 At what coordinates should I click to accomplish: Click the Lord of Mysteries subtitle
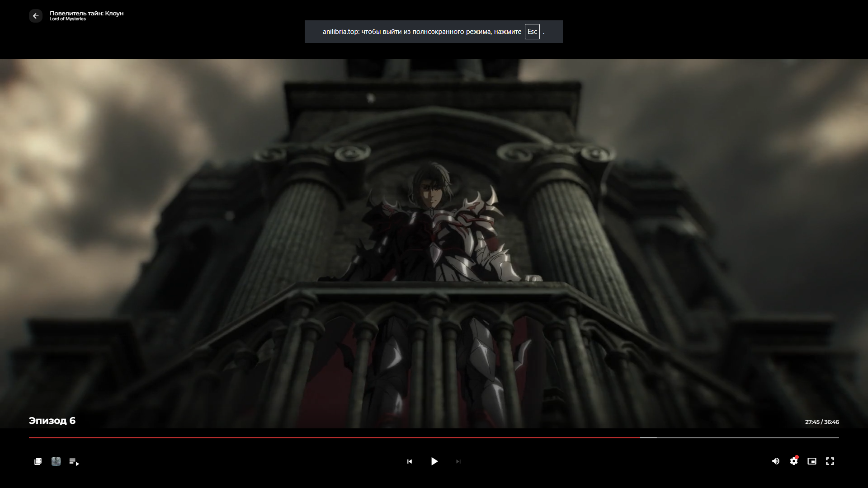67,19
